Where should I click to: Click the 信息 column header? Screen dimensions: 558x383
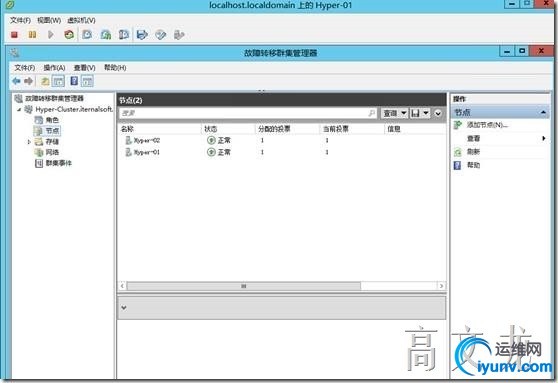394,129
